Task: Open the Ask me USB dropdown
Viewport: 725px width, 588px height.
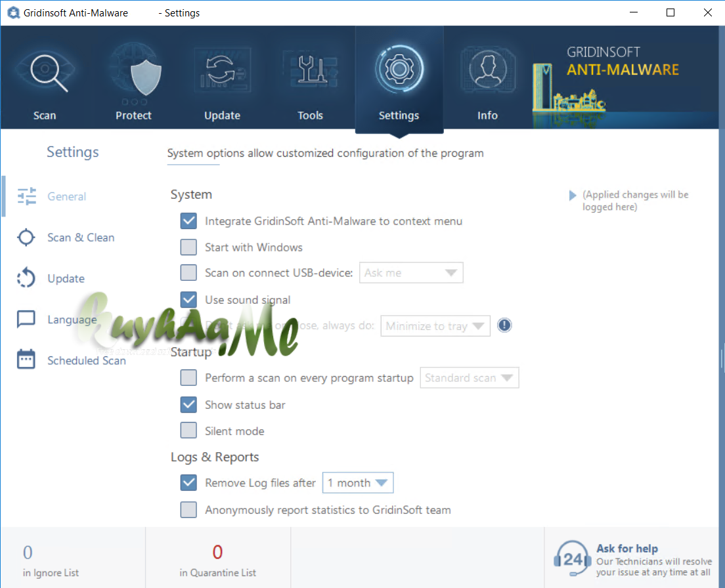Action: click(411, 272)
